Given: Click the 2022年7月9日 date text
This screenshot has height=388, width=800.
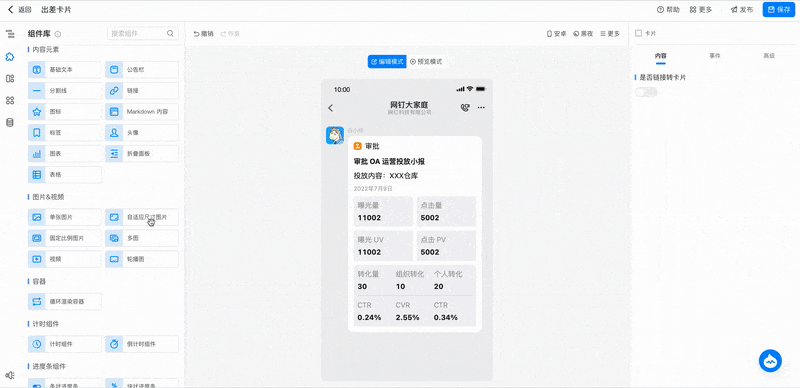Looking at the screenshot, I should coord(373,188).
